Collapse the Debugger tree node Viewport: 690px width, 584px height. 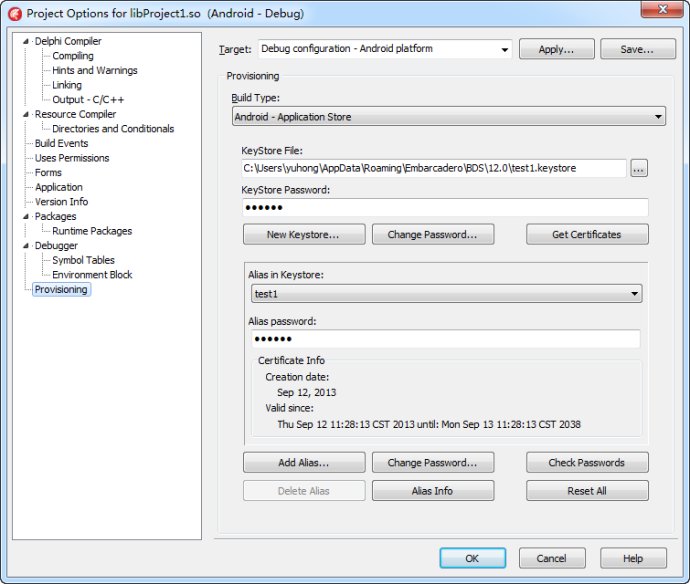pyautogui.click(x=26, y=246)
